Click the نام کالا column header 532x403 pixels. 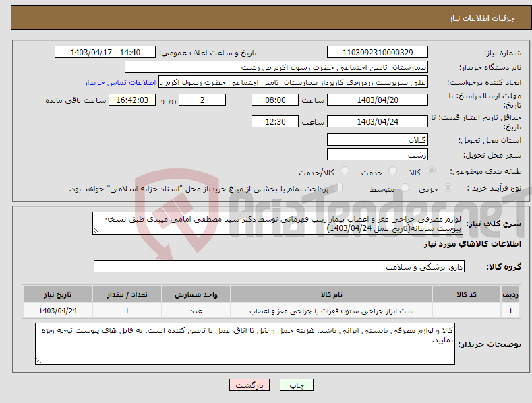click(331, 294)
